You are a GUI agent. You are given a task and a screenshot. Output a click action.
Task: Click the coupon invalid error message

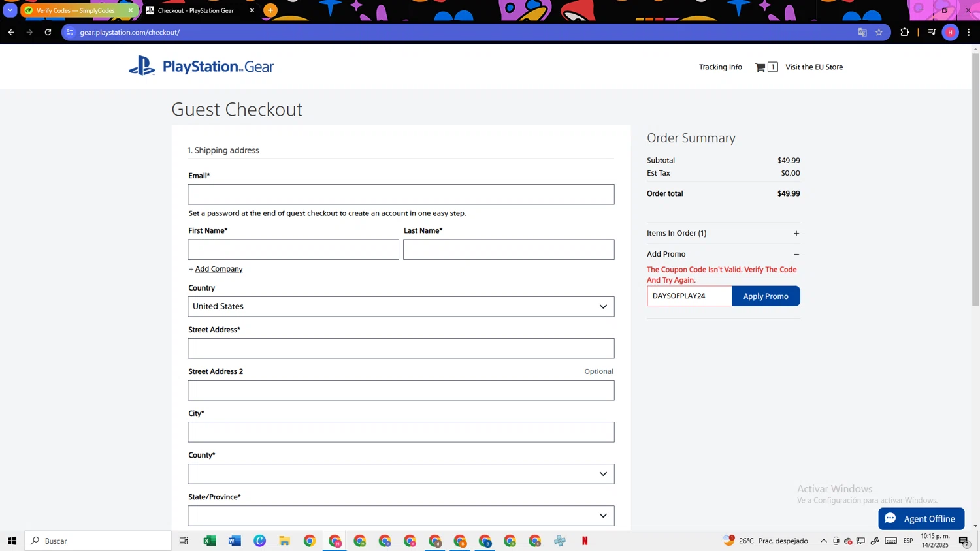point(722,274)
